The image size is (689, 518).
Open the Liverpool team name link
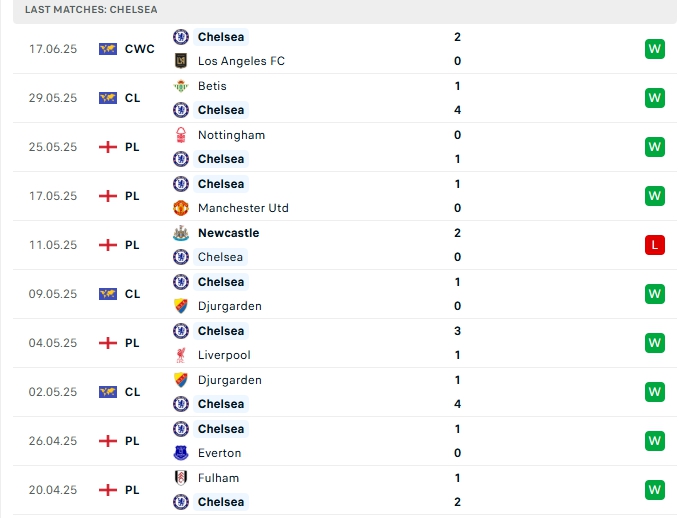click(x=224, y=355)
